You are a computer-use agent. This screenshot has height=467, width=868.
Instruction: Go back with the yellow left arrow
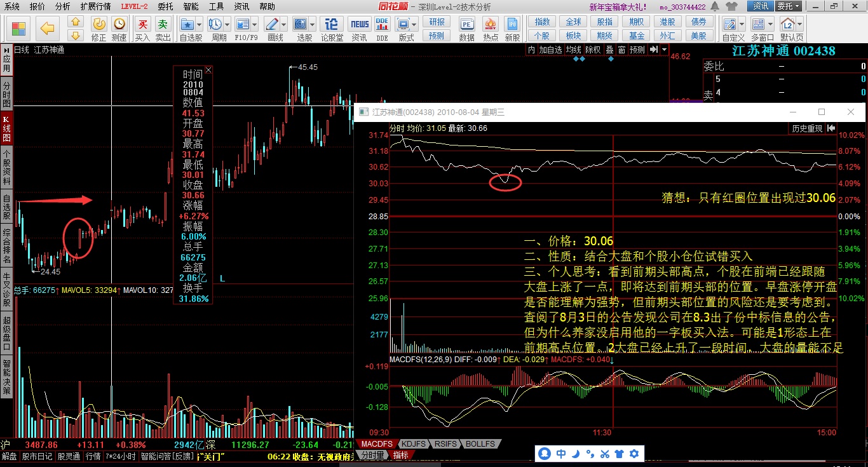pyautogui.click(x=48, y=29)
